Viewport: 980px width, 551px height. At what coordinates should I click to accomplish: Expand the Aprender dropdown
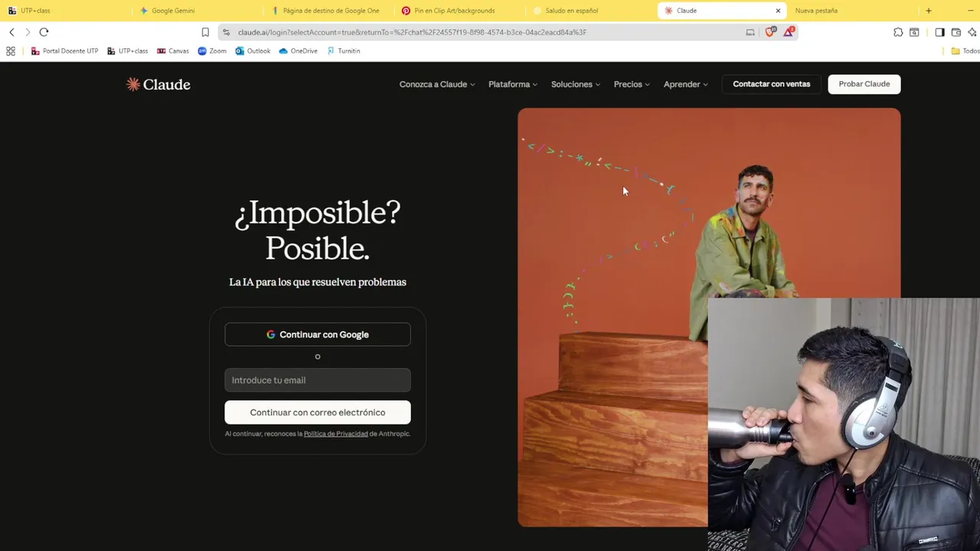pyautogui.click(x=686, y=84)
